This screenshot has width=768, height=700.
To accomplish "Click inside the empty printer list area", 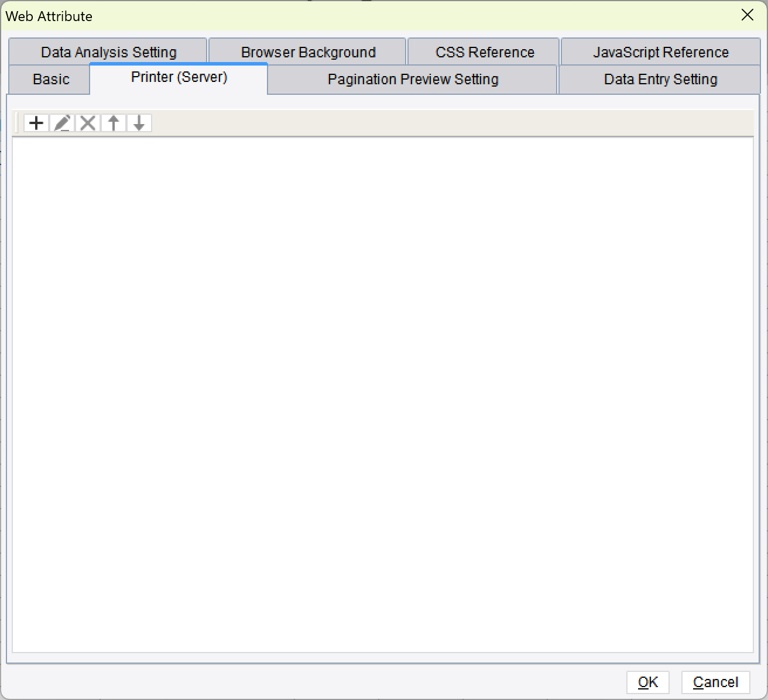I will [384, 392].
